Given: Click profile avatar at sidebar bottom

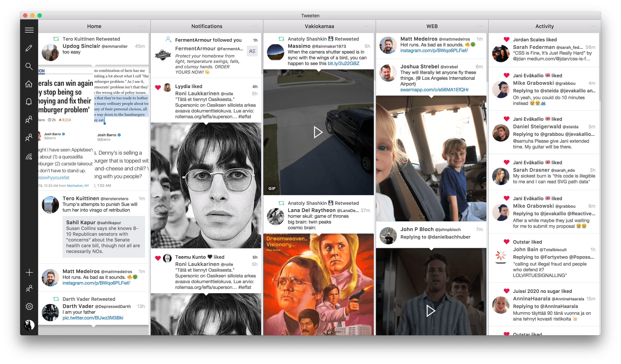Looking at the screenshot, I should click(29, 325).
